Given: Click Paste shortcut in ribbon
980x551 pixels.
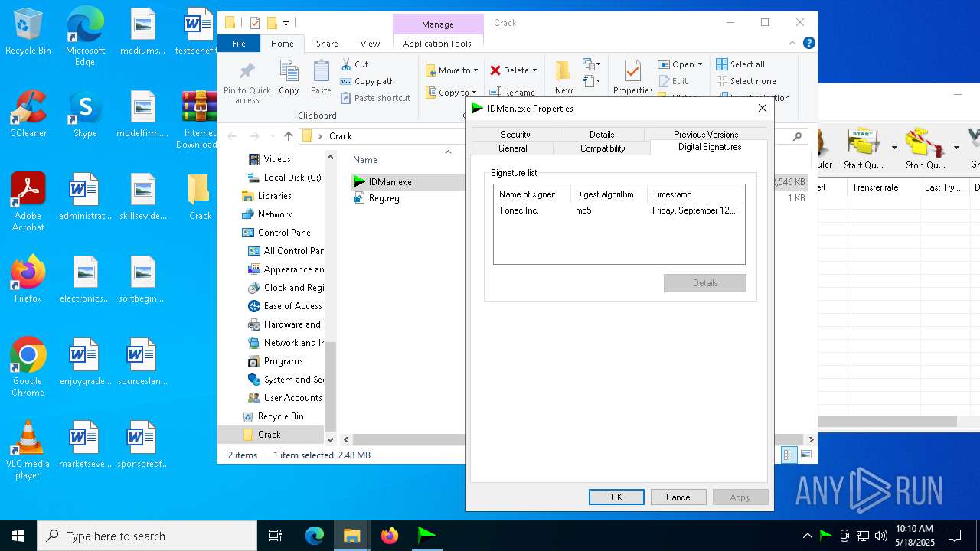Looking at the screenshot, I should point(376,98).
